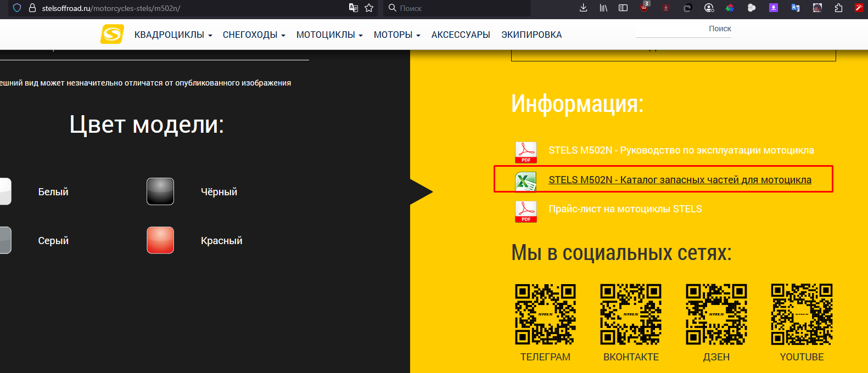Click the avatar picture extension icon
The height and width of the screenshot is (373, 868).
817,8
